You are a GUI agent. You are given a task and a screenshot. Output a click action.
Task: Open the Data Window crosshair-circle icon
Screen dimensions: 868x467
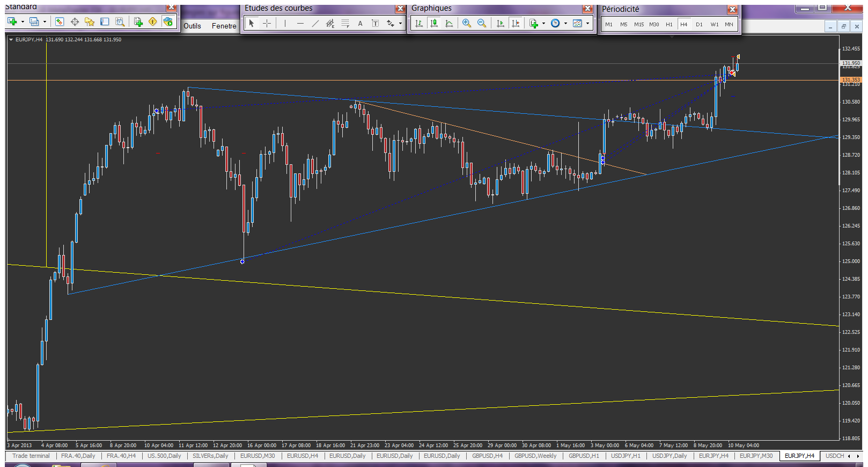coord(75,21)
